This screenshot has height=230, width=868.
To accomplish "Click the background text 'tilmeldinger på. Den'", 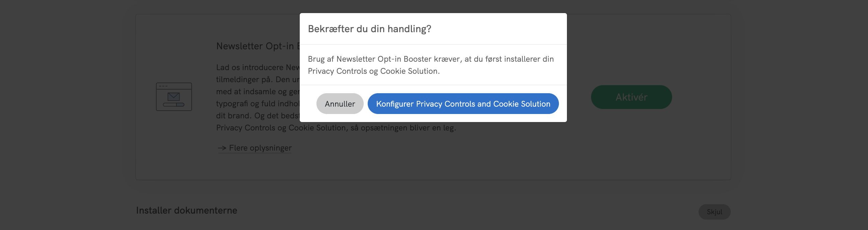I will 258,79.
